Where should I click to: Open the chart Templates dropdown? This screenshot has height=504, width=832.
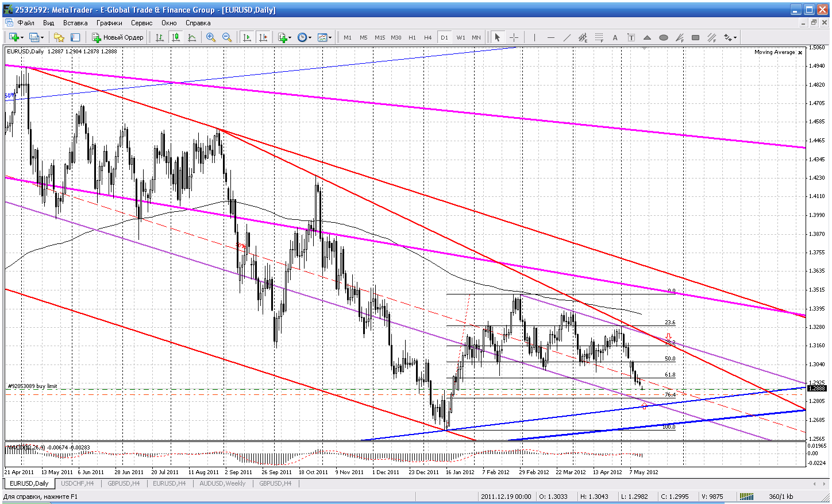click(x=325, y=37)
